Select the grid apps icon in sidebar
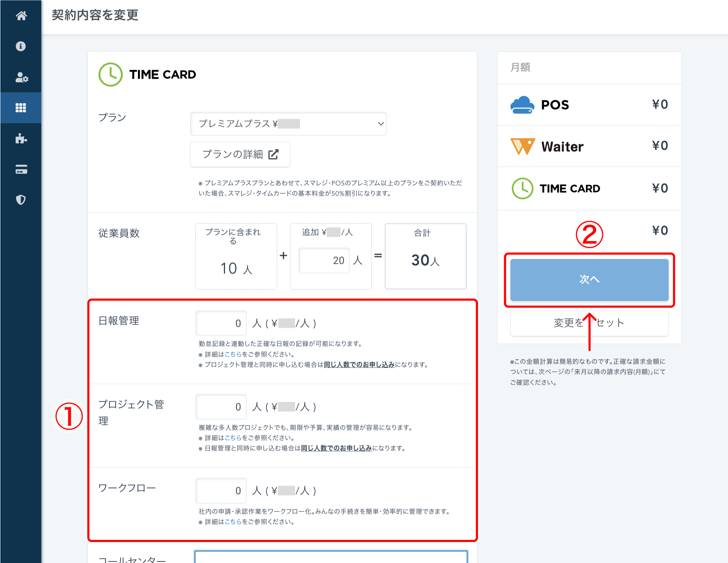Image resolution: width=728 pixels, height=563 pixels. point(21,108)
